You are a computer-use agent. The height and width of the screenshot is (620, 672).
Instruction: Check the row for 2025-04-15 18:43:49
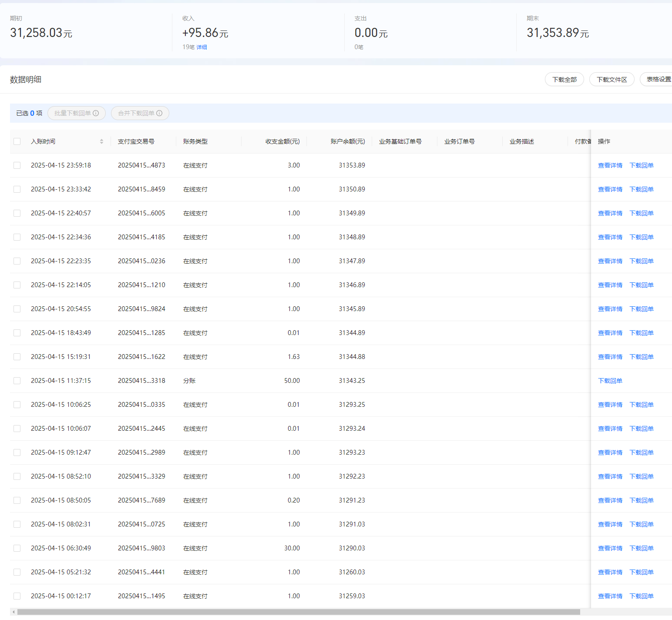click(17, 333)
